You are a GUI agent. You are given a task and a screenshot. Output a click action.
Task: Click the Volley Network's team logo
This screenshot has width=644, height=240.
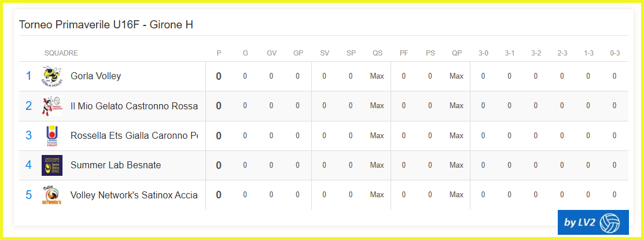(51, 195)
